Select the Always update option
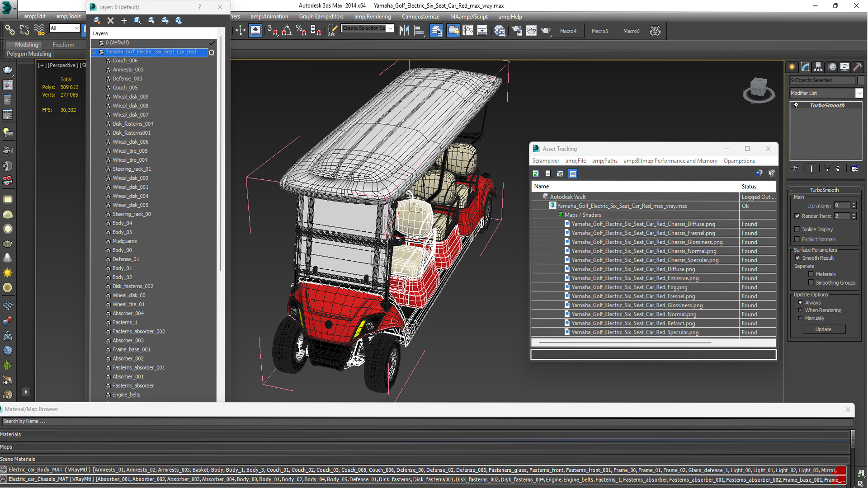This screenshot has width=868, height=488. click(800, 302)
